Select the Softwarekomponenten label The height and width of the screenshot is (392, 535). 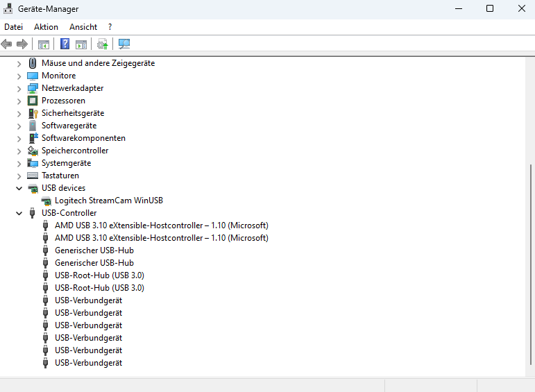coord(83,138)
